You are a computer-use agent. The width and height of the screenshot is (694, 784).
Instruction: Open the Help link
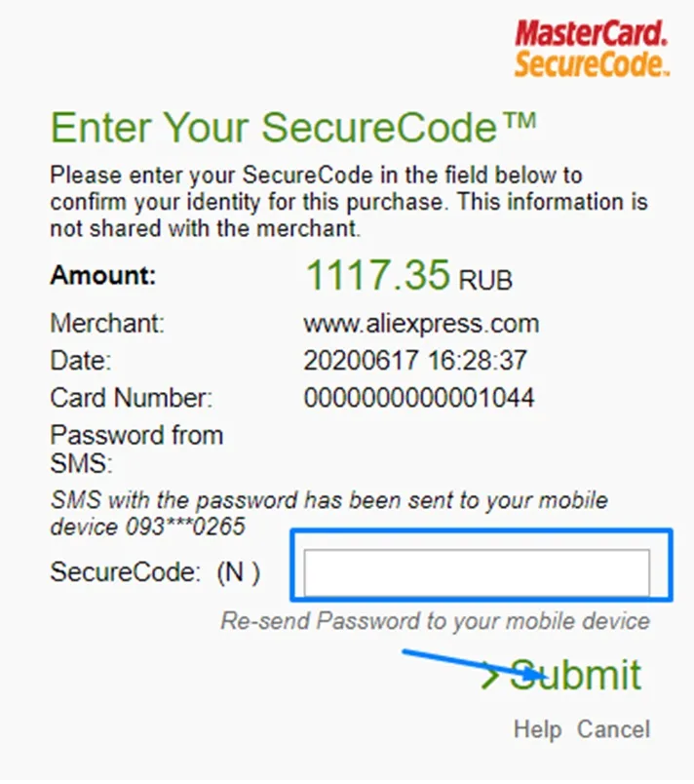coord(537,729)
